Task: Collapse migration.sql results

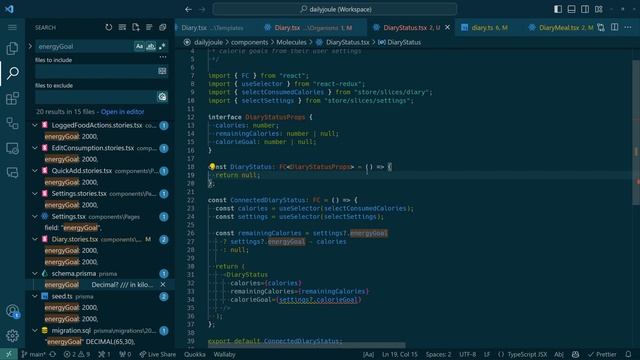Action: click(x=35, y=330)
